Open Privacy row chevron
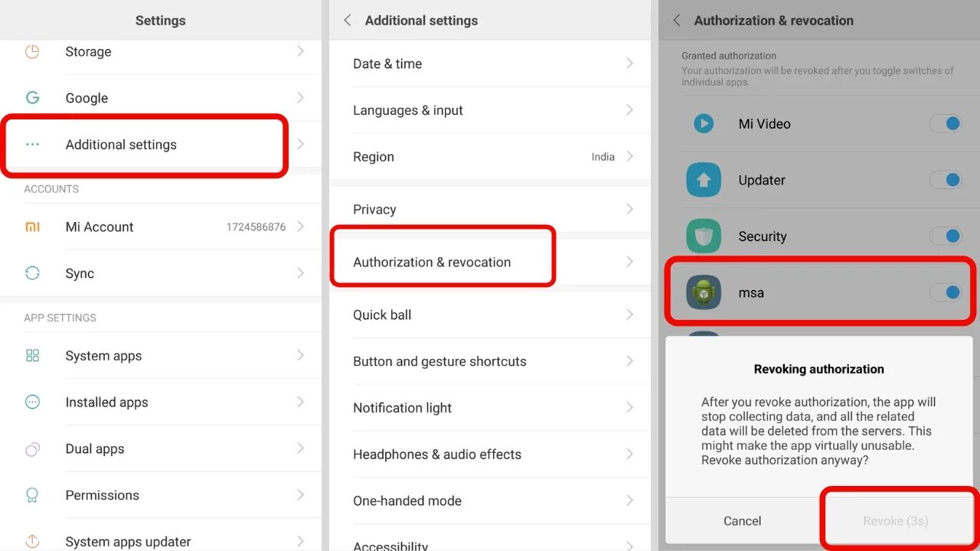Viewport: 980px width, 551px height. (630, 209)
